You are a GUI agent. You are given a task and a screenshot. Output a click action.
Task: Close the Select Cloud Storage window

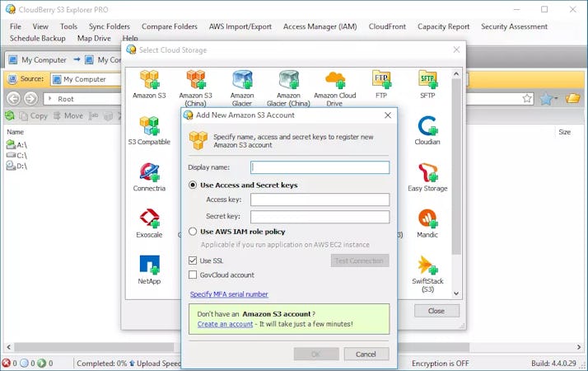tap(456, 49)
